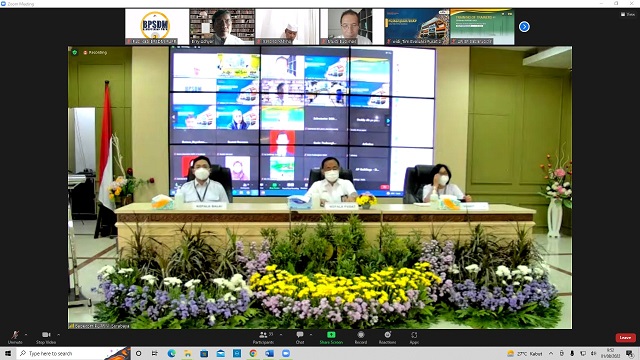Screen dimensions: 640x360
Task: Expand audio options arrow beside Unmute
Action: click(x=26, y=335)
